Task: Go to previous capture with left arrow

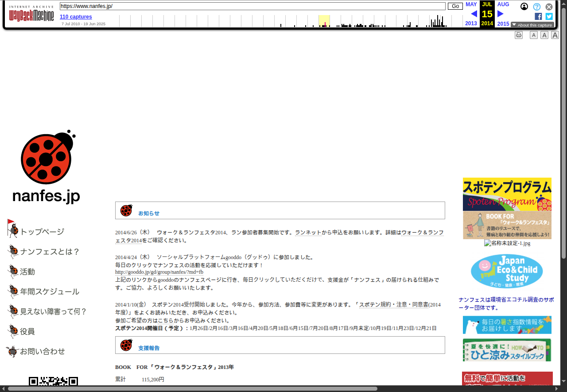Action: click(x=474, y=14)
